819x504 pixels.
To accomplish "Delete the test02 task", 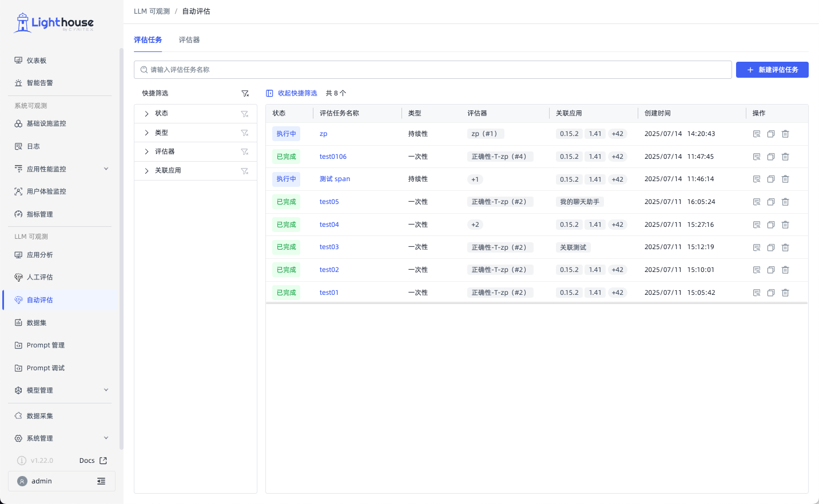I will click(x=785, y=270).
